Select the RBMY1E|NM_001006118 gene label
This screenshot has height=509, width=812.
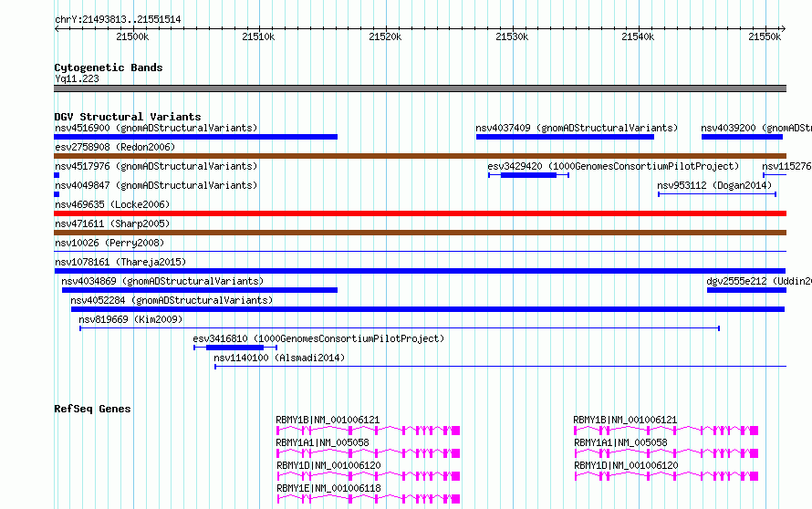(328, 488)
